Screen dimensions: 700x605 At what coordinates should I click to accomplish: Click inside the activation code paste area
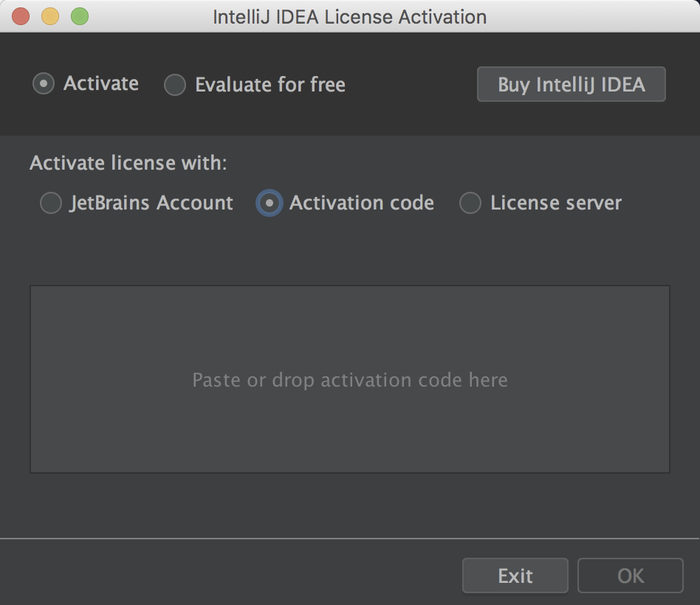[350, 379]
